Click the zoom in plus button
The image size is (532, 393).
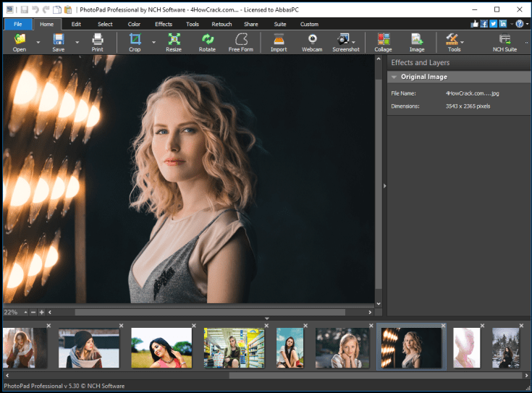[41, 312]
